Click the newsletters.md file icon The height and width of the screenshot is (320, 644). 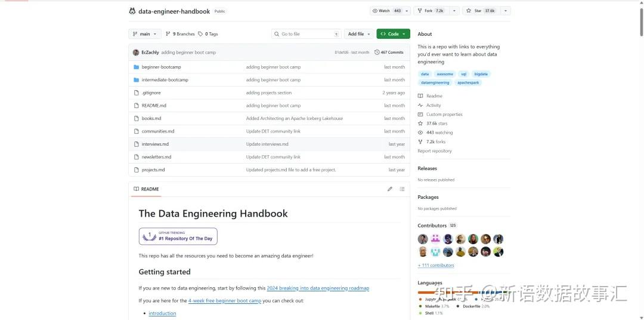pyautogui.click(x=137, y=156)
